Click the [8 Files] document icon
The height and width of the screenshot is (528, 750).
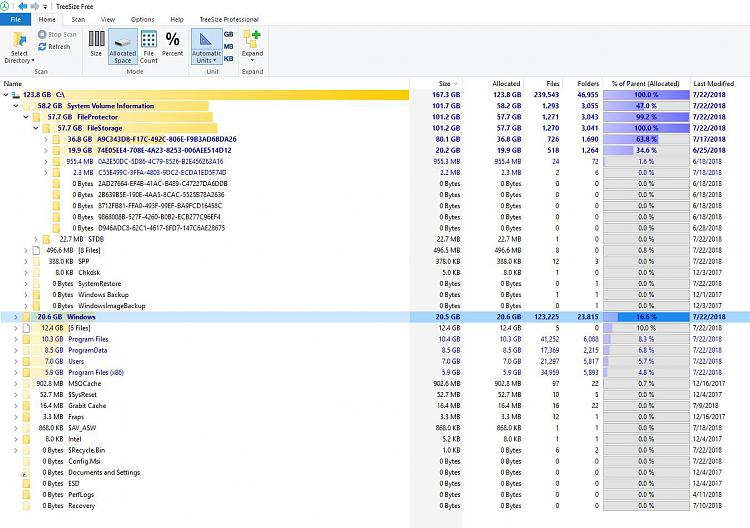click(x=36, y=250)
